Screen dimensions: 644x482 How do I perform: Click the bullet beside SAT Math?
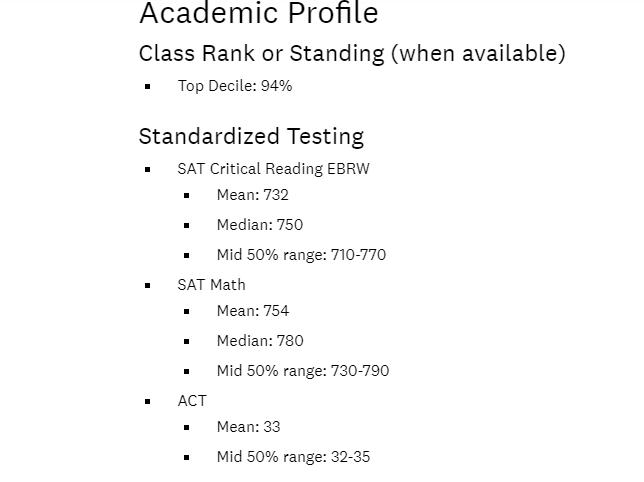coord(148,285)
